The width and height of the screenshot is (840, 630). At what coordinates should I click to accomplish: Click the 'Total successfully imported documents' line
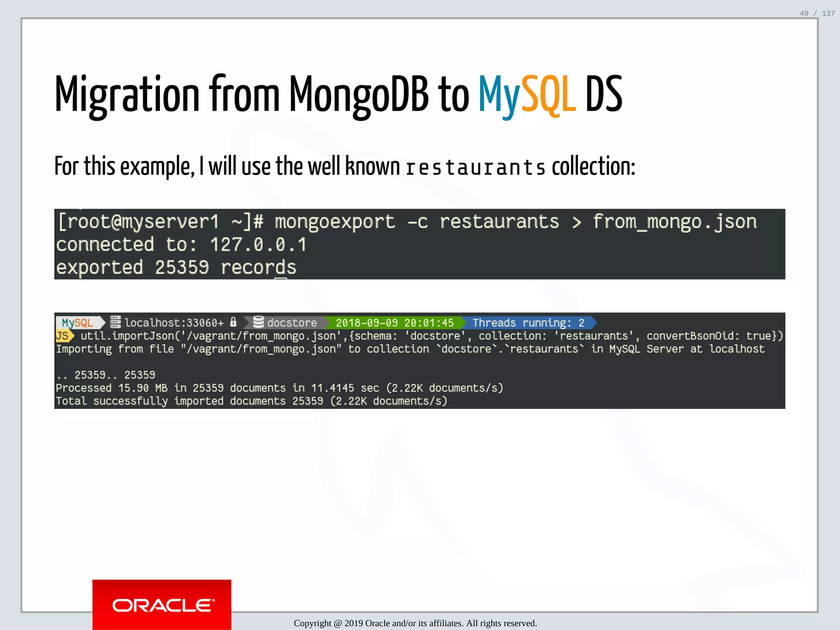pos(251,401)
